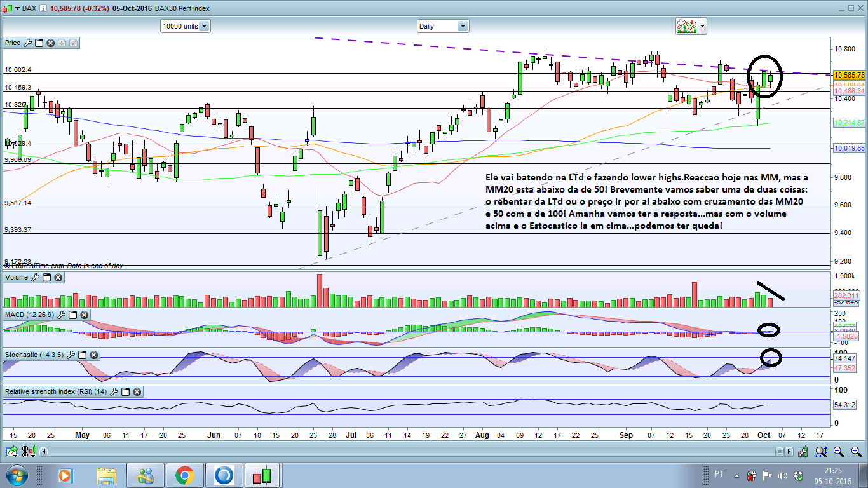Screen dimensions: 868x488
Task: Open chart properties wrench at bottom right
Action: coord(803,452)
